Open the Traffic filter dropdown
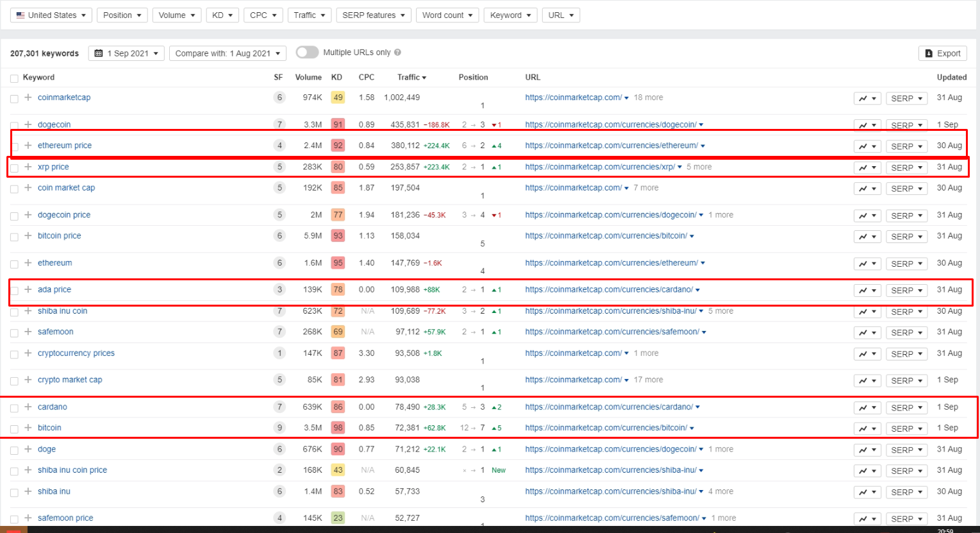 [309, 15]
